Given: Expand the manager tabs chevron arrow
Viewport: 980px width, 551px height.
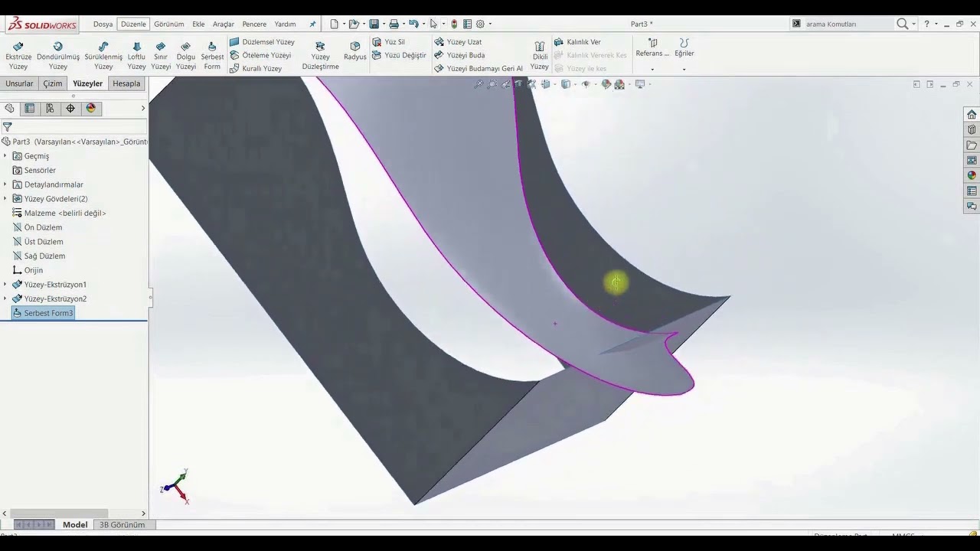Looking at the screenshot, I should (142, 109).
